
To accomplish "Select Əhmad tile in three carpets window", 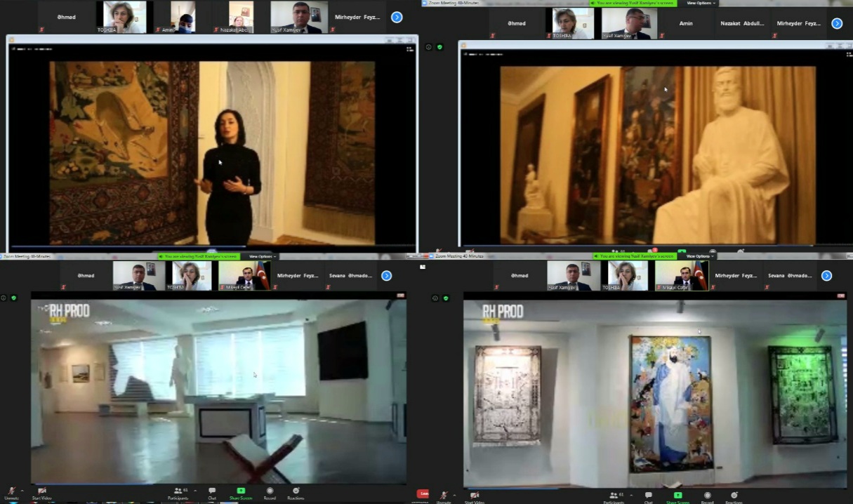I will click(520, 276).
